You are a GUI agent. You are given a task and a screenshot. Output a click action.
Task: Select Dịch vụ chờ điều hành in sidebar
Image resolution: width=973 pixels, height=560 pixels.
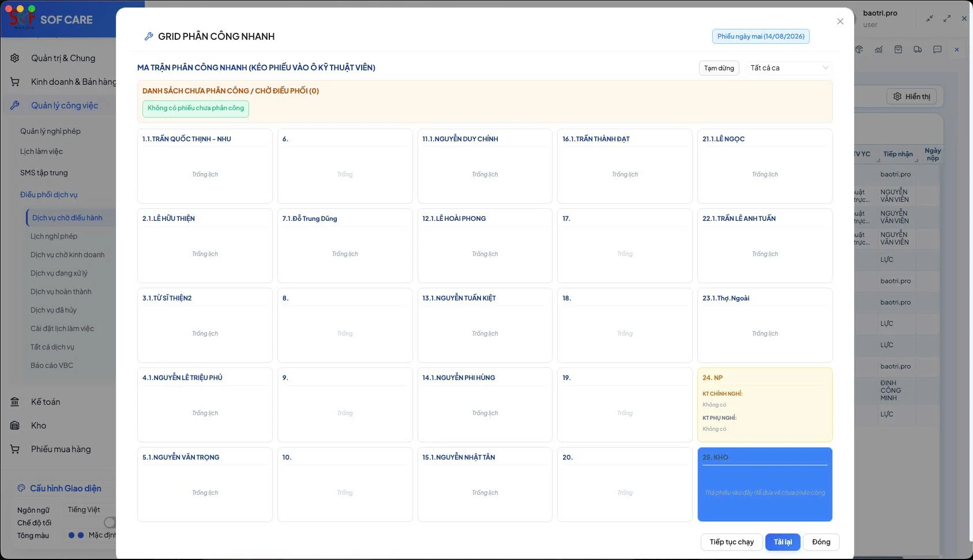67,218
